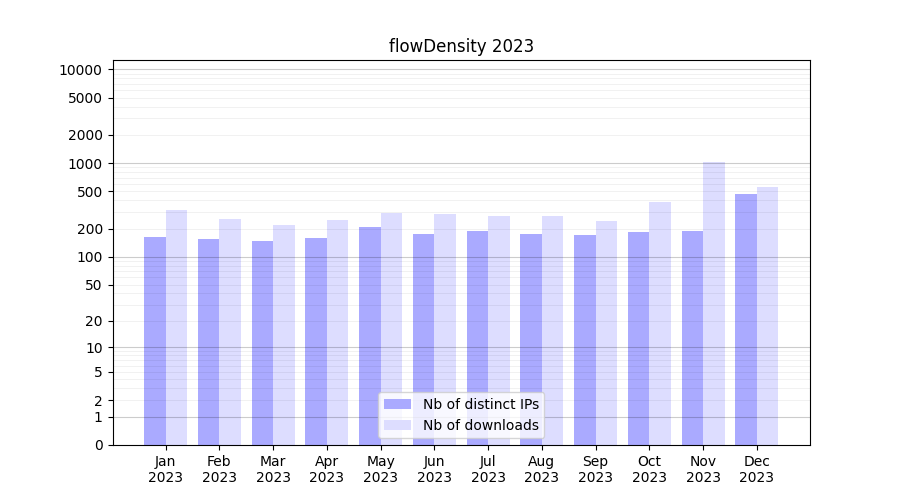This screenshot has height=500, width=900.
Task: Click the 'Jan 2023' x-axis label
Action: click(166, 469)
